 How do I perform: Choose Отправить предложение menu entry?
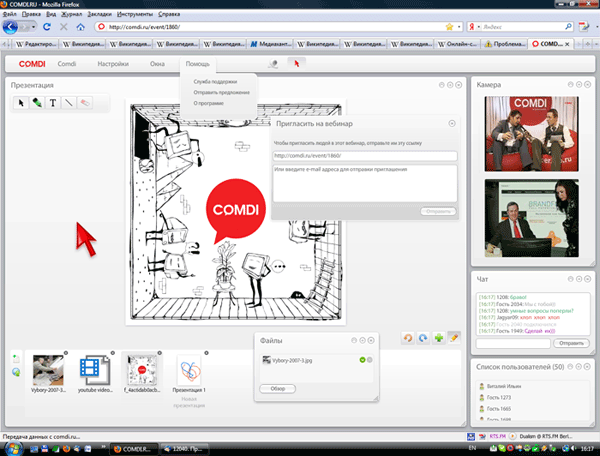(222, 92)
